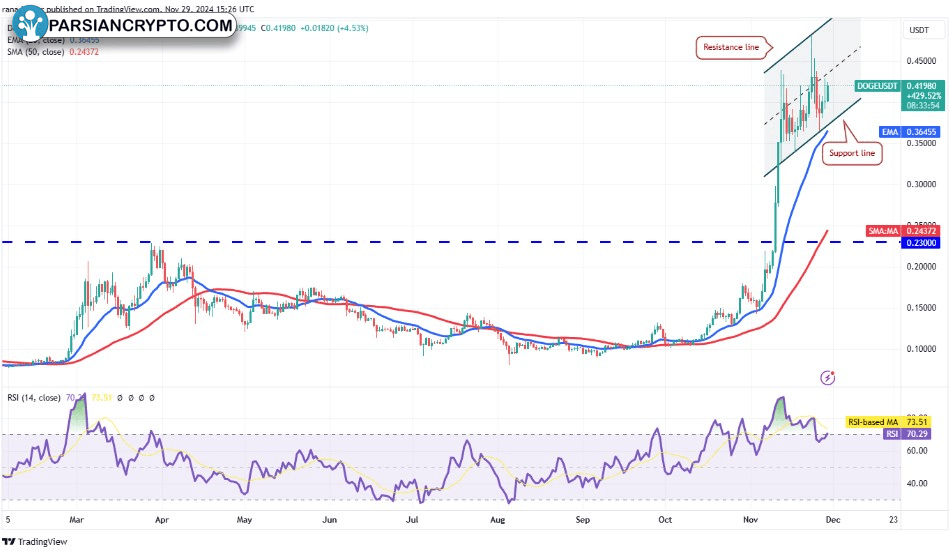The height and width of the screenshot is (552, 950).
Task: Click the yellow RSI-based MA label
Action: click(x=873, y=422)
